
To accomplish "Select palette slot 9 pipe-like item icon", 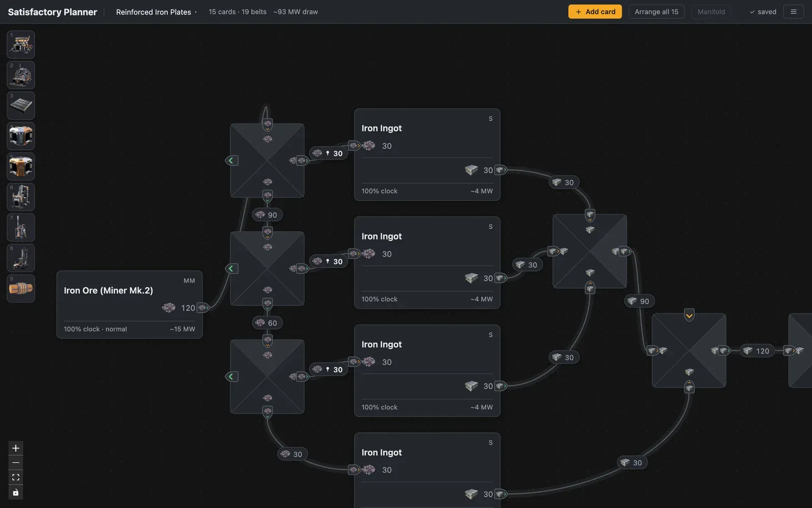I will [x=21, y=288].
